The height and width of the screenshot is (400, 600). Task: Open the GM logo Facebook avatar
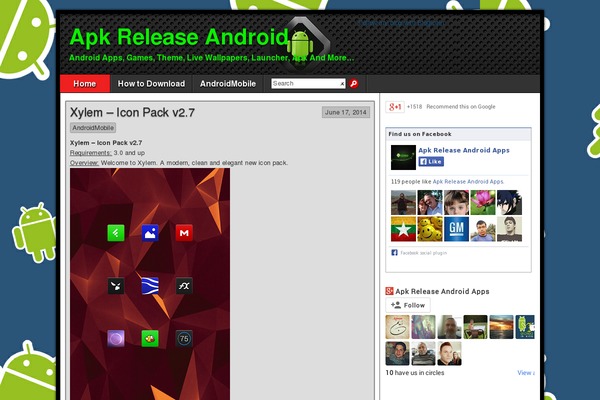click(x=457, y=229)
